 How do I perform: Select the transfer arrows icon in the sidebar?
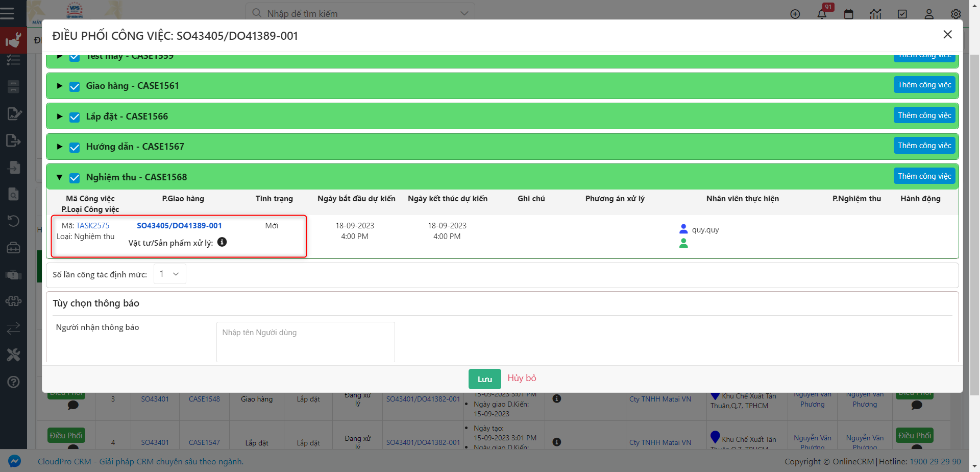(x=13, y=328)
